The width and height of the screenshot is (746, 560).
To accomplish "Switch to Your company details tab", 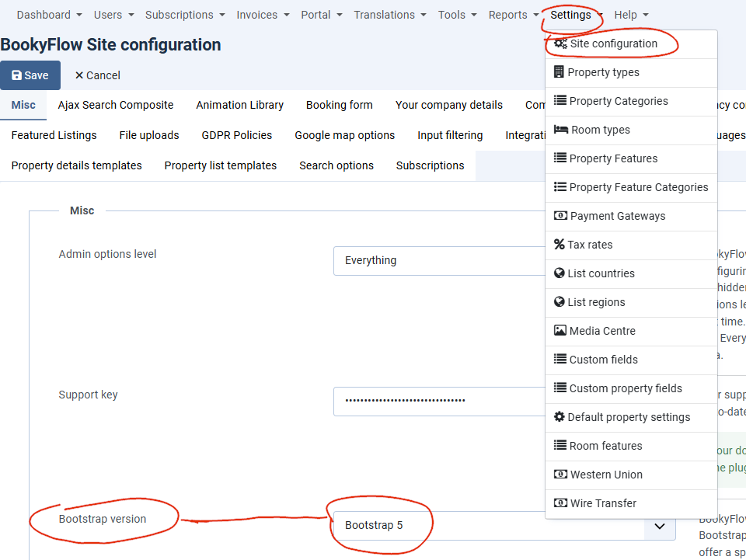I will (x=448, y=105).
